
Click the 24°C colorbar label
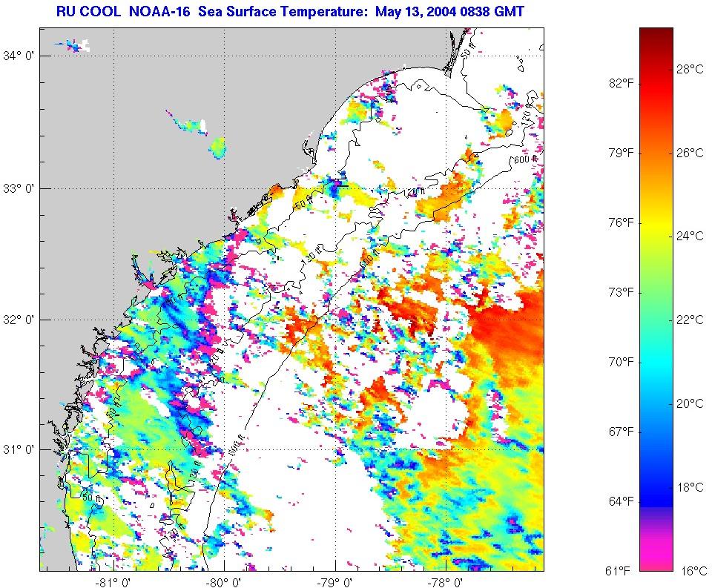(690, 236)
